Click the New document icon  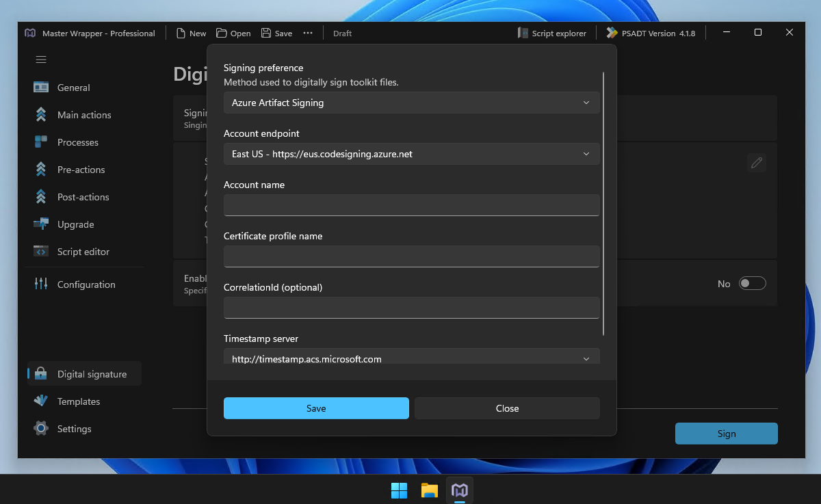[181, 34]
